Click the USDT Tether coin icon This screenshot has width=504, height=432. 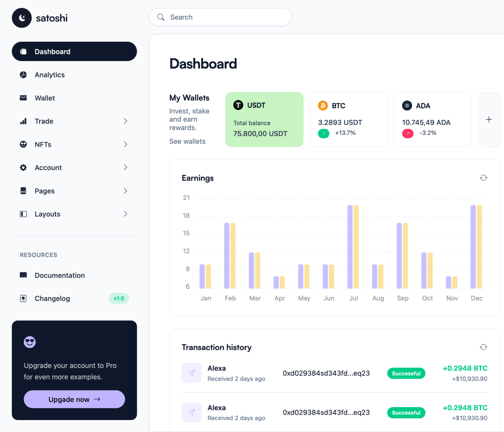[x=238, y=105]
